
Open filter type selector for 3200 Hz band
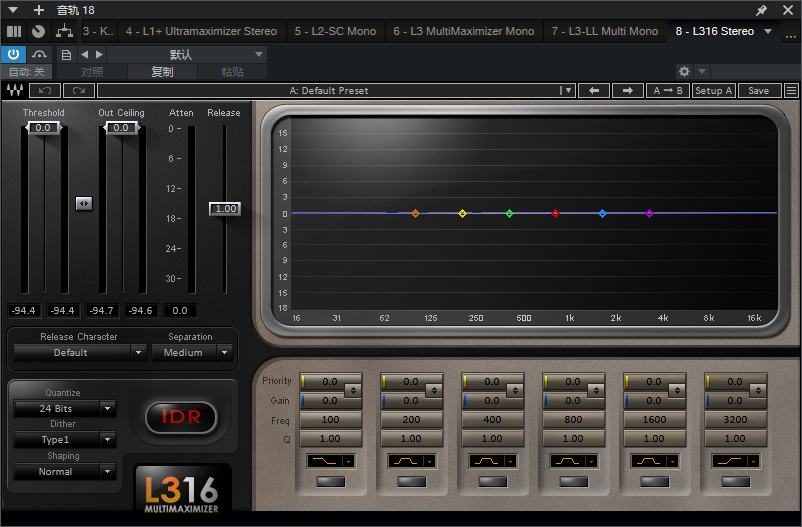point(736,462)
